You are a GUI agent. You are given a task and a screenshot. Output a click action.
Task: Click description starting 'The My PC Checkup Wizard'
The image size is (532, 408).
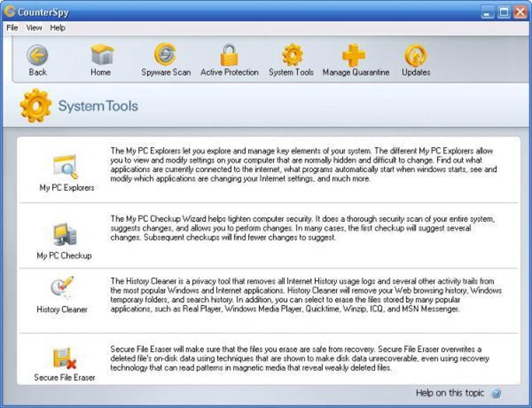pyautogui.click(x=303, y=228)
